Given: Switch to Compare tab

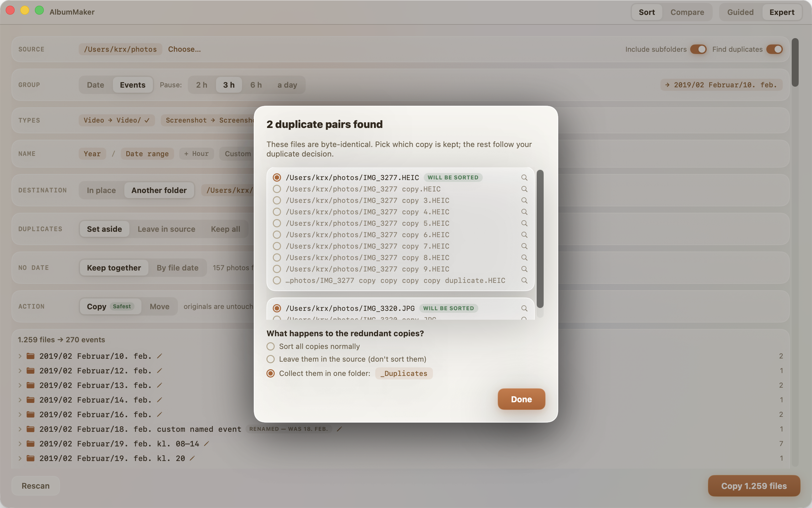Looking at the screenshot, I should [687, 12].
